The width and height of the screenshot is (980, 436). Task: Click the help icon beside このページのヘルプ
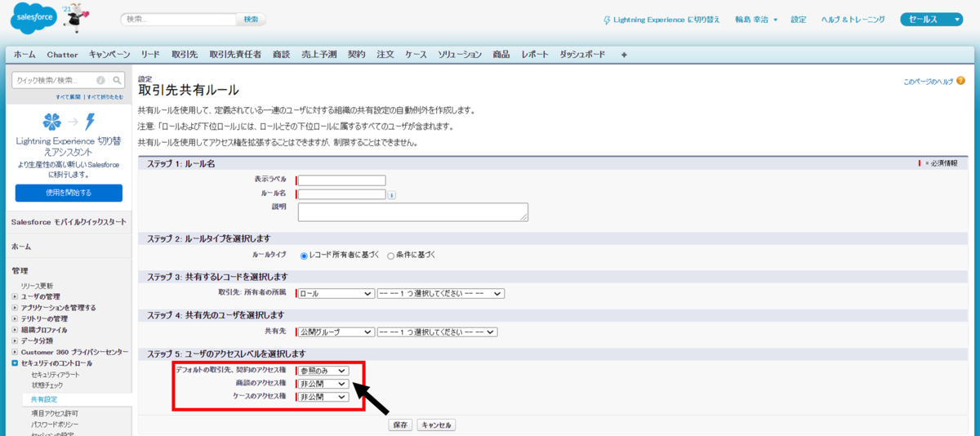(960, 81)
